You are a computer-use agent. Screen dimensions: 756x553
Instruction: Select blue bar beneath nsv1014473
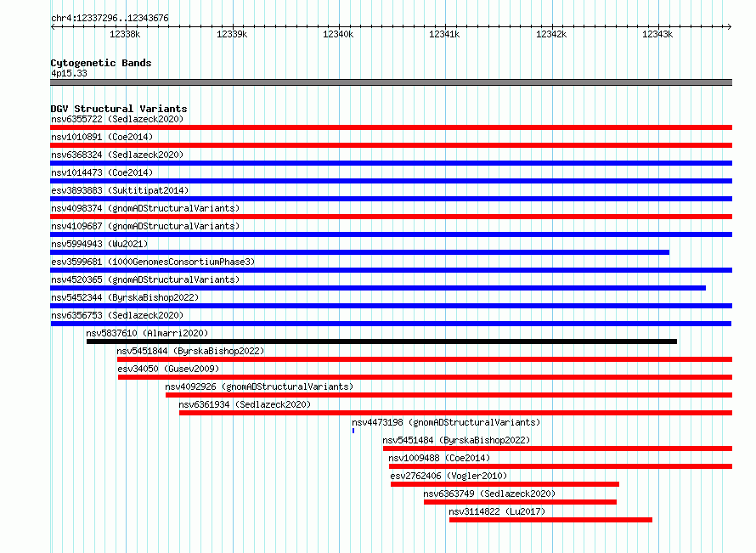[x=391, y=181]
